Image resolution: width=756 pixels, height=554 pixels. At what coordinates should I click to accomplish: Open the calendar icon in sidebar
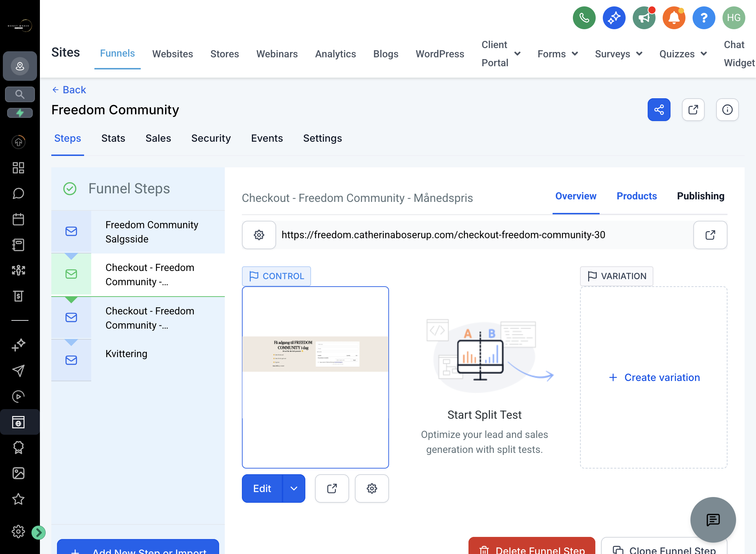tap(19, 219)
